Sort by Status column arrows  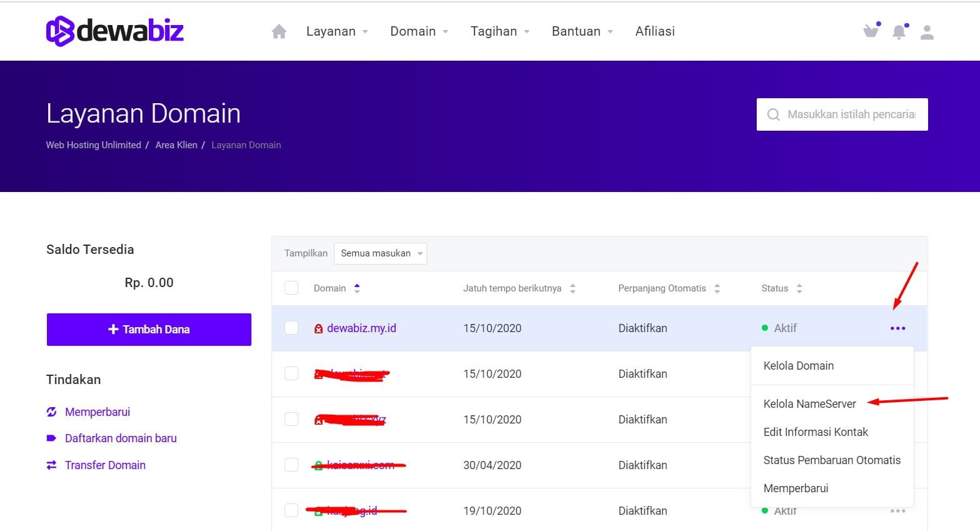pyautogui.click(x=799, y=288)
